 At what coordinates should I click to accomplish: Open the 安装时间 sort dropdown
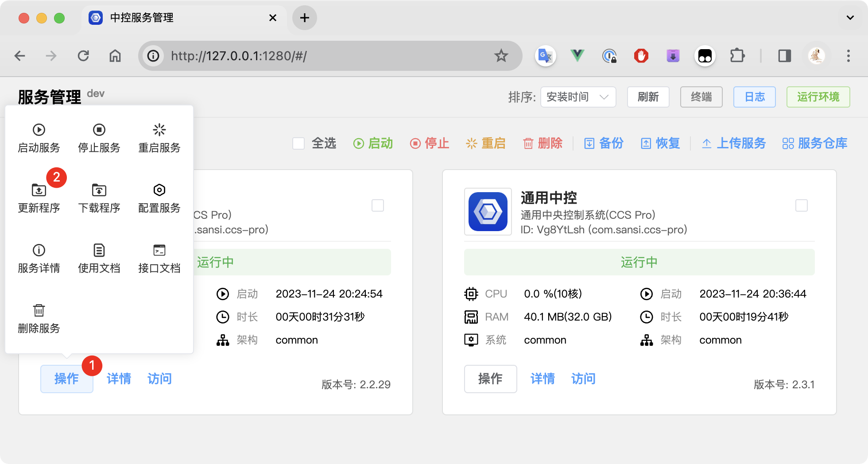[578, 97]
